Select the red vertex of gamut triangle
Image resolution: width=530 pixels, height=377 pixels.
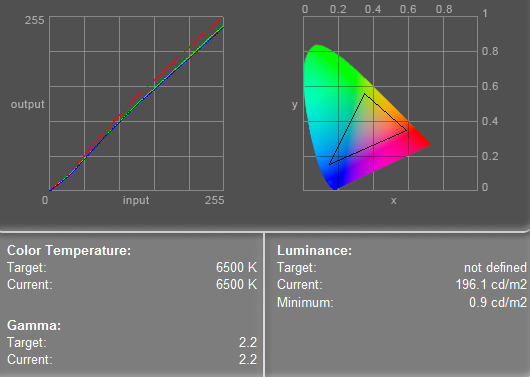[x=406, y=130]
